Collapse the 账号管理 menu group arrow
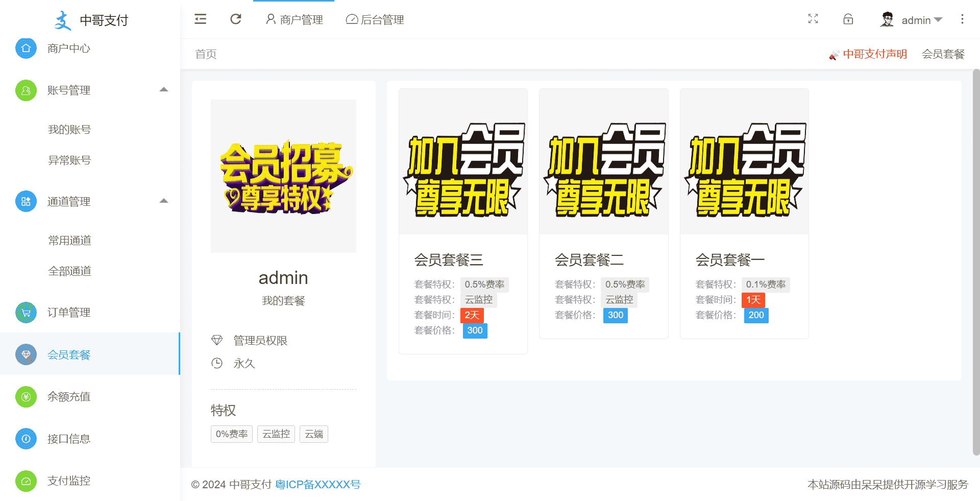The image size is (980, 501). tap(164, 90)
